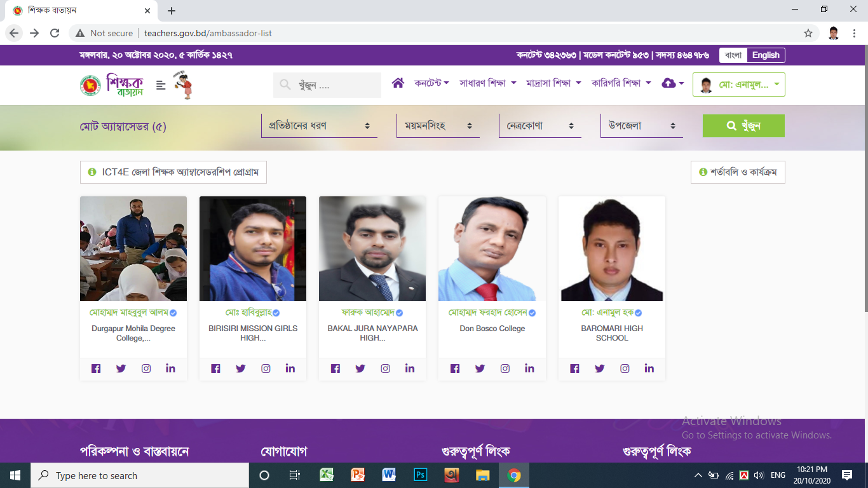
Task: Select the শিক্ষক বাতায়ন browser tab
Action: tap(83, 11)
